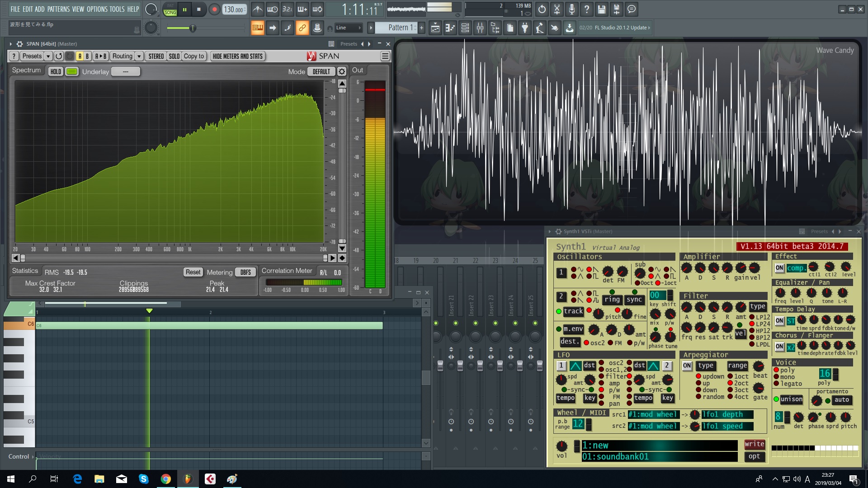
Task: Toggle PAT/SONG mode switch
Action: (170, 9)
